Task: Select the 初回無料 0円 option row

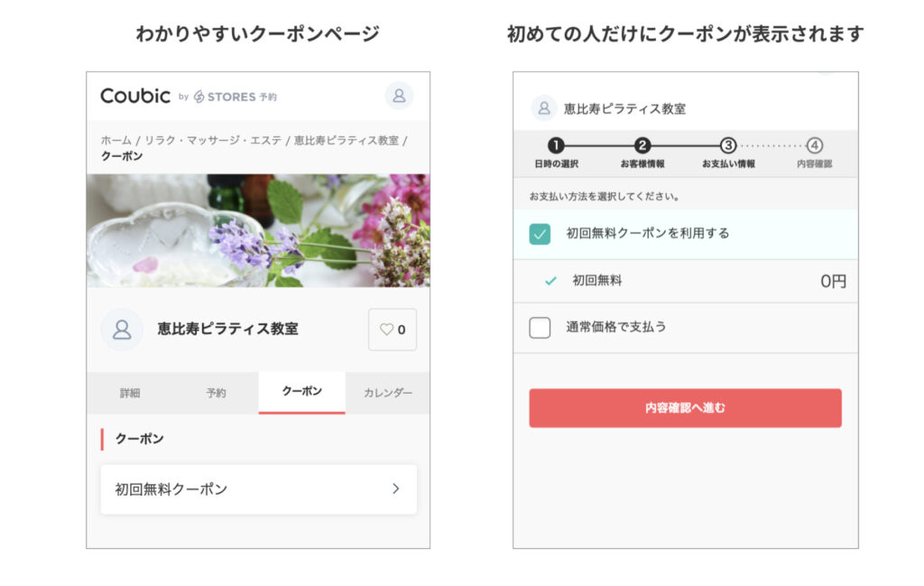Action: 686,281
